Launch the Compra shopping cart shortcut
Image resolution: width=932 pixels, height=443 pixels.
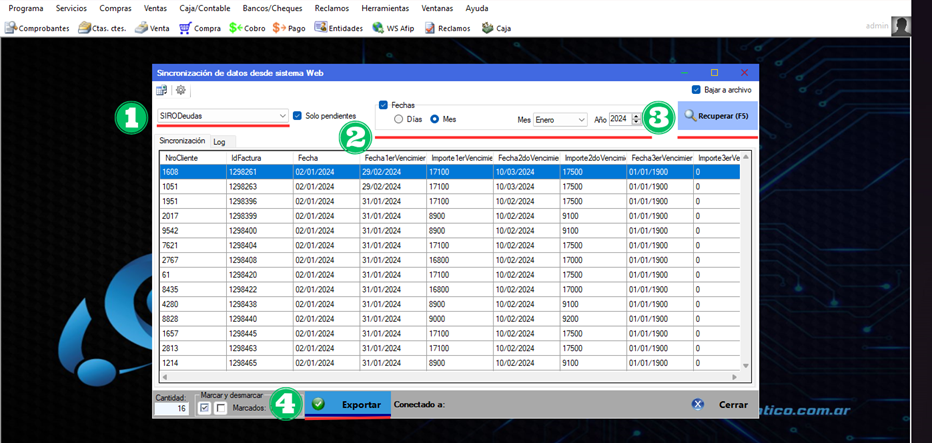[x=200, y=28]
